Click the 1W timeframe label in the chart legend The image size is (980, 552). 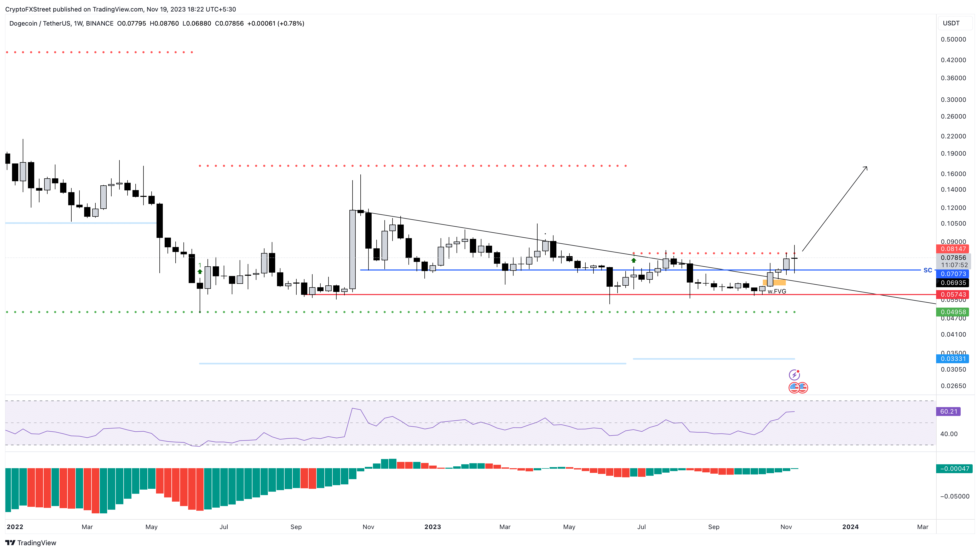click(x=78, y=24)
